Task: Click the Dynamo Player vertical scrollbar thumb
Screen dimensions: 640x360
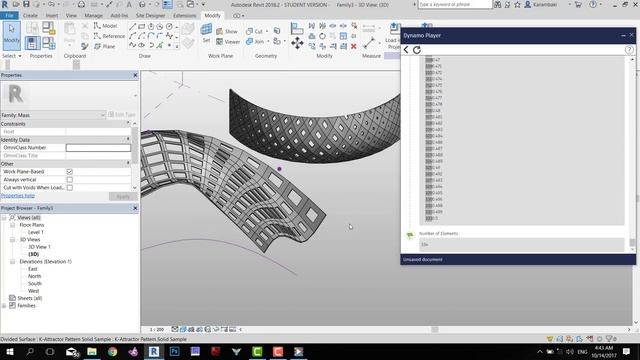Action: click(x=632, y=242)
